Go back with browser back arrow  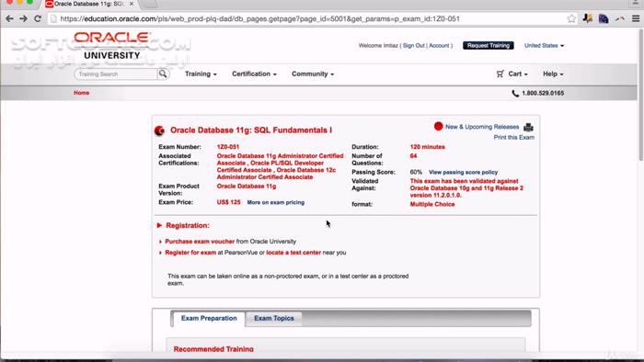click(x=9, y=19)
